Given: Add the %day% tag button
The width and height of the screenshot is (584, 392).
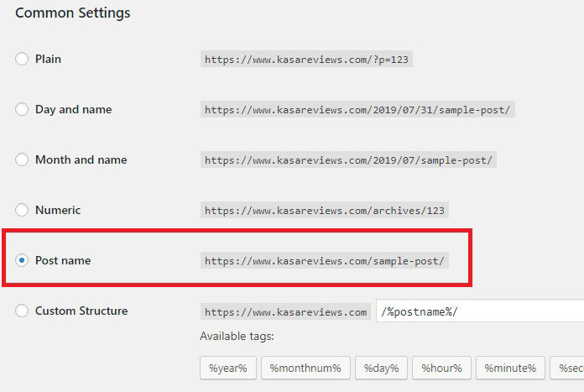Looking at the screenshot, I should pos(381,368).
